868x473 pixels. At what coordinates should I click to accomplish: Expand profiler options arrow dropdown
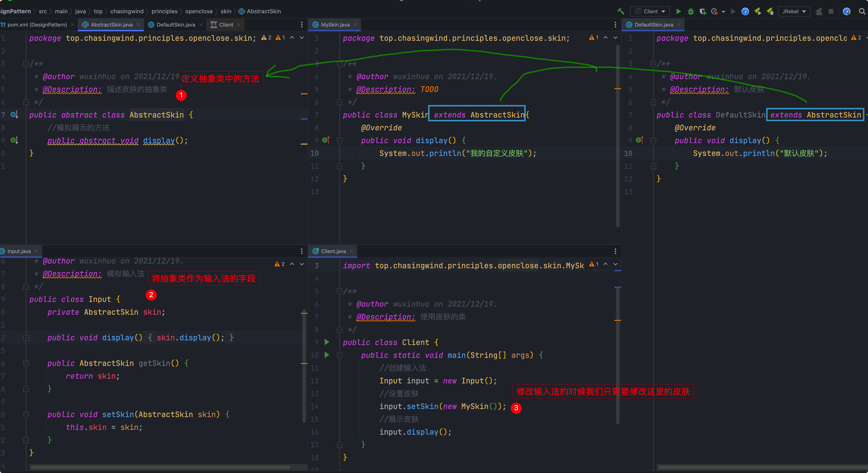723,12
